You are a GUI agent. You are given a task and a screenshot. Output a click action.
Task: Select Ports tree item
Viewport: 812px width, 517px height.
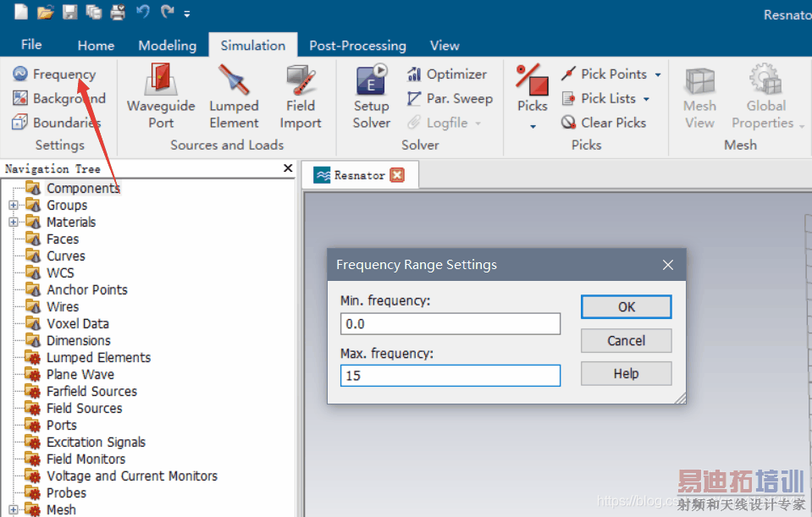click(x=62, y=426)
